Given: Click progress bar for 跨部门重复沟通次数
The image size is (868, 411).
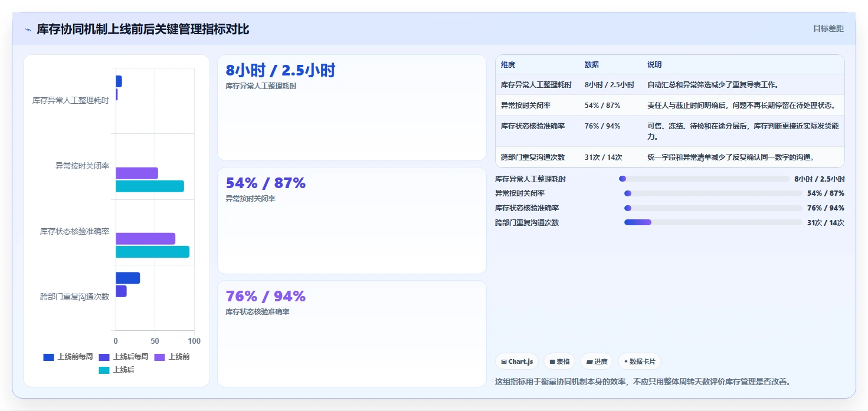Looking at the screenshot, I should (x=713, y=222).
